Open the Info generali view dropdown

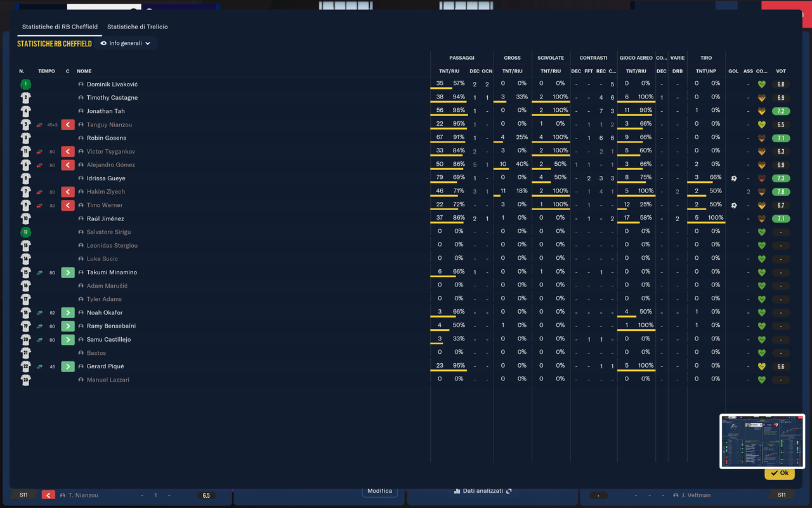(126, 43)
